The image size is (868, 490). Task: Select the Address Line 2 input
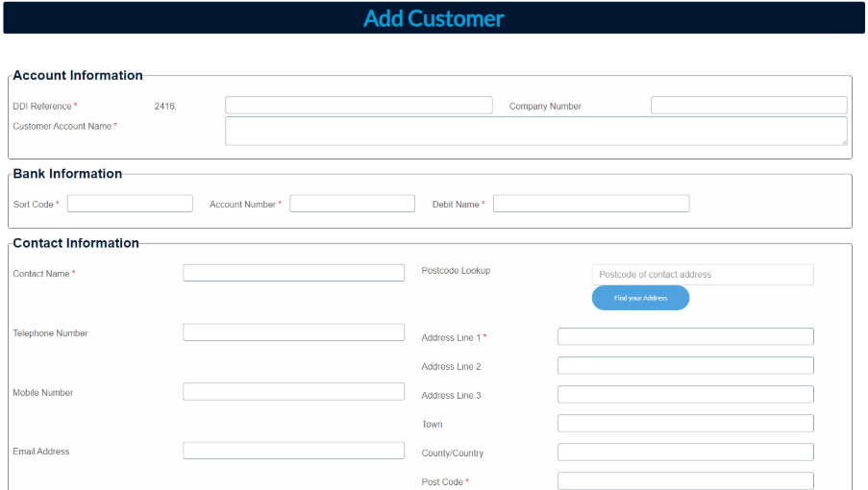click(685, 366)
